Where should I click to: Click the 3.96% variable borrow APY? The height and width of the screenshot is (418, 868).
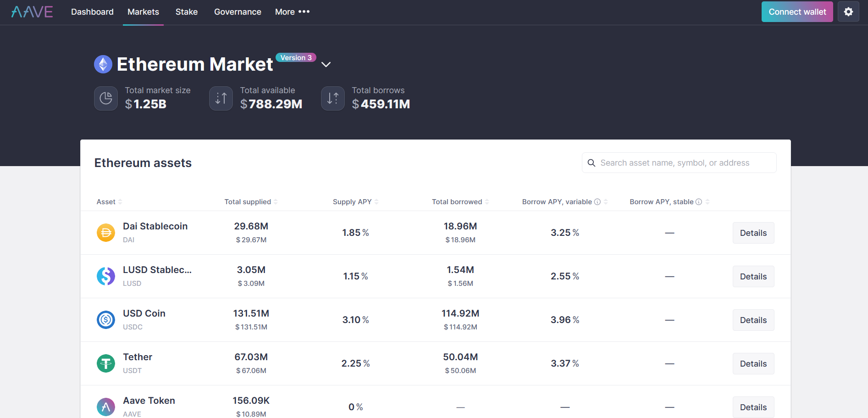click(x=565, y=320)
